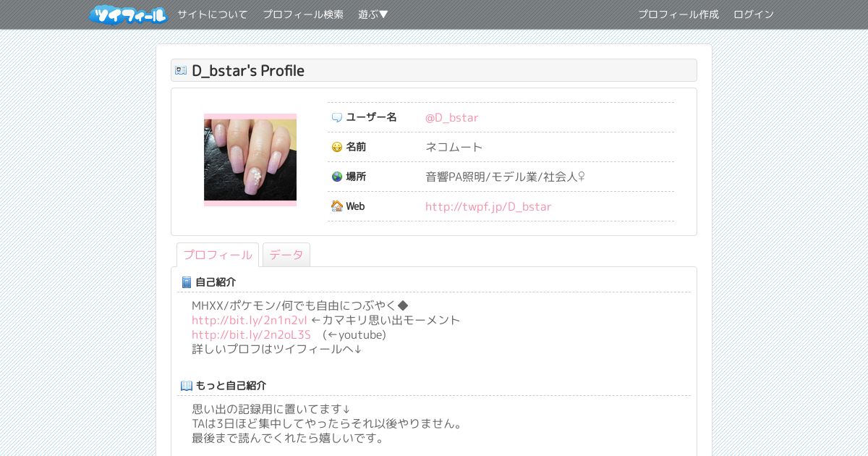The height and width of the screenshot is (456, 868).
Task: Click the smiley face icon next to 名前
Action: click(x=337, y=147)
